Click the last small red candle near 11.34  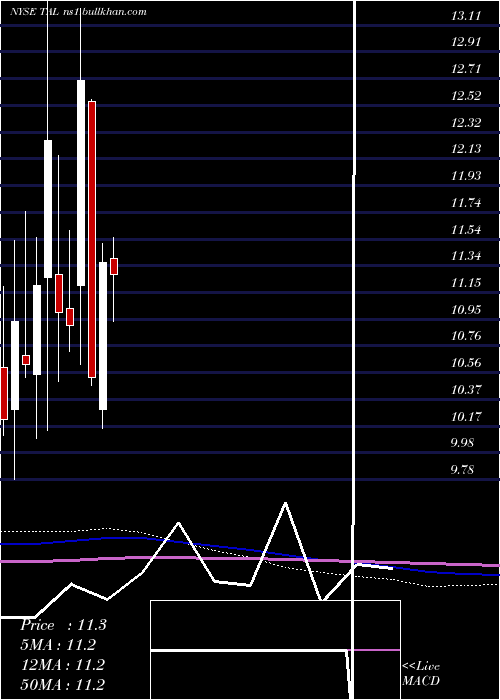click(x=114, y=267)
